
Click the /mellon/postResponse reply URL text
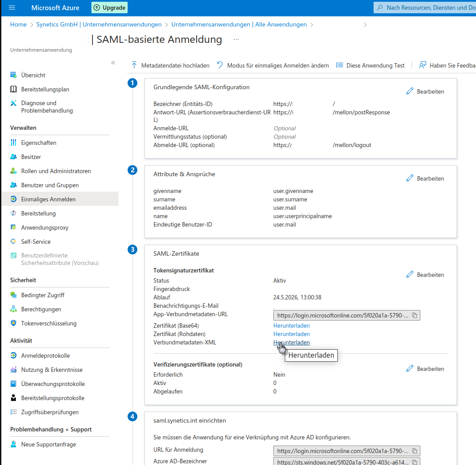361,112
